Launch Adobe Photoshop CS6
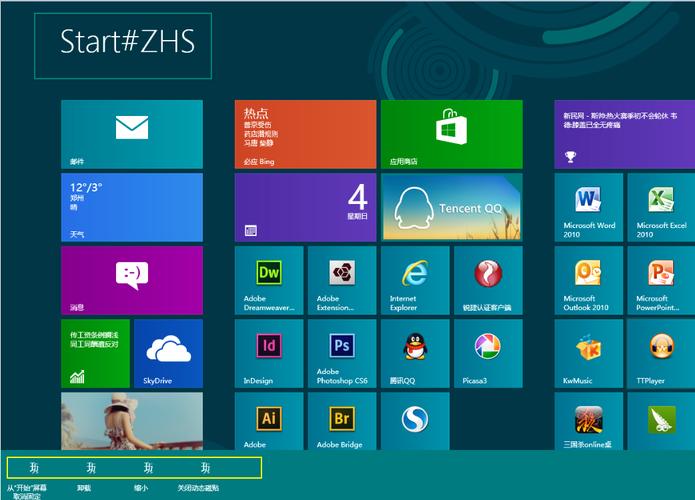The image size is (695, 500). 342,354
